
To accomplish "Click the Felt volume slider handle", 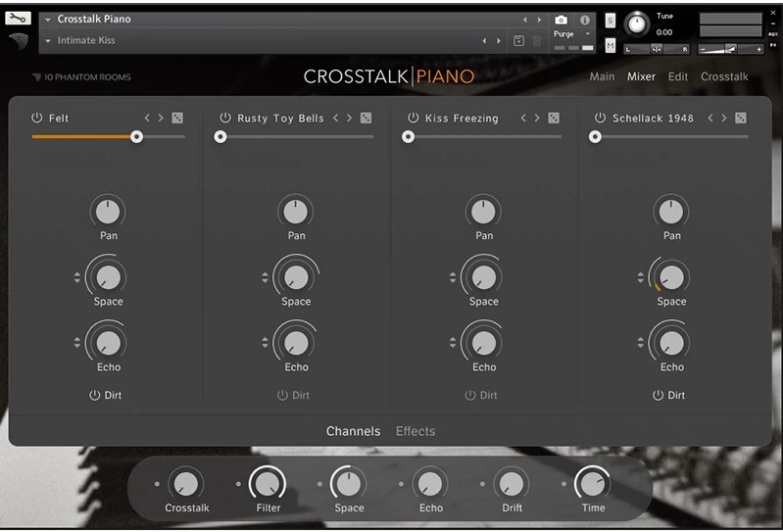I will click(137, 137).
